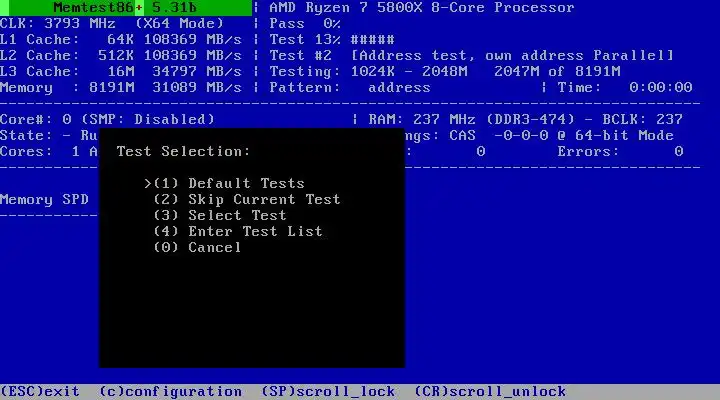Open (4) Enter Test List
The height and width of the screenshot is (400, 720).
tap(237, 231)
